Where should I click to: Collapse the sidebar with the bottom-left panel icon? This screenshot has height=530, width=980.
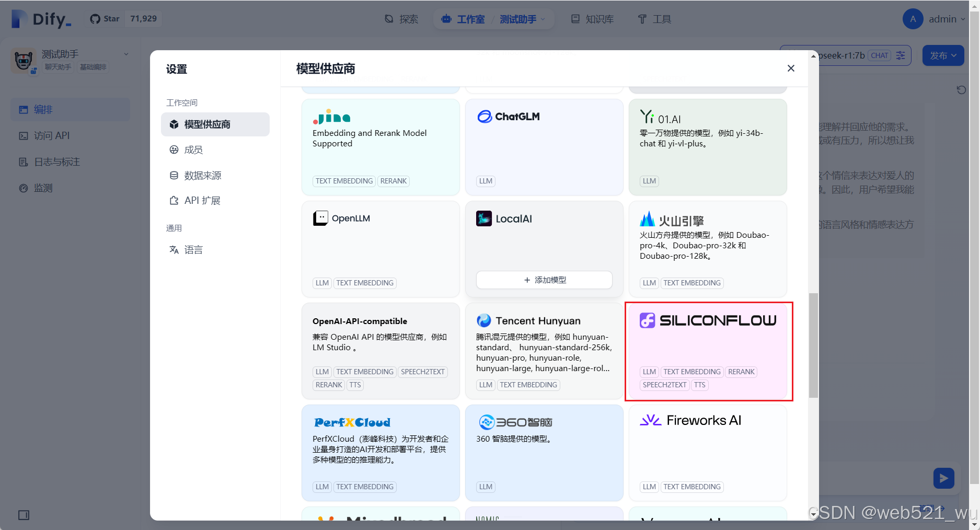click(24, 515)
